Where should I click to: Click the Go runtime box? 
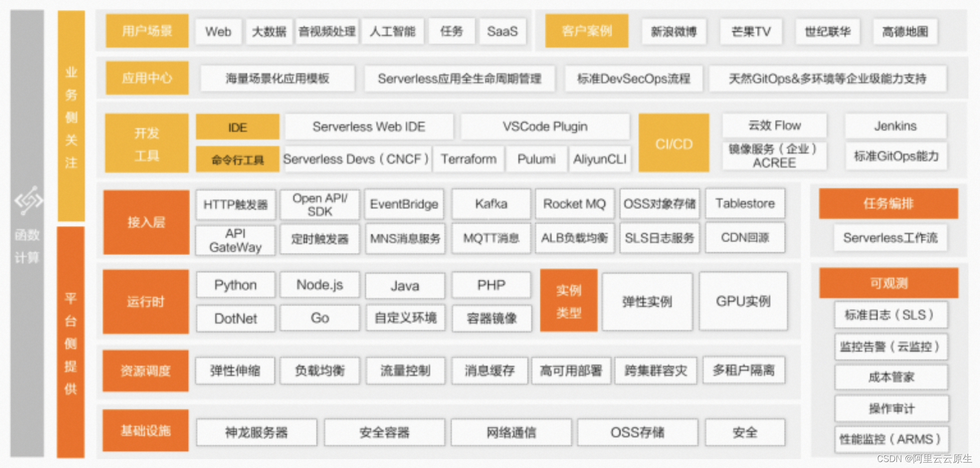[x=320, y=318]
